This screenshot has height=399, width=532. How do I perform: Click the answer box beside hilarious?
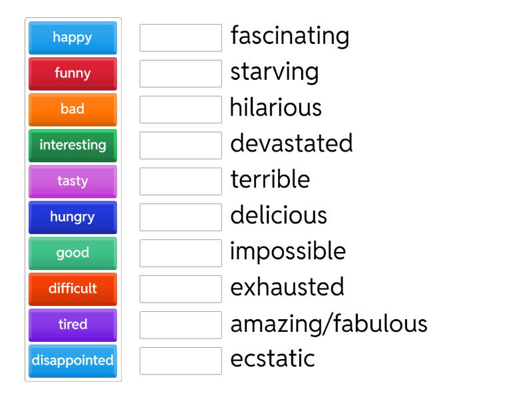pos(180,109)
